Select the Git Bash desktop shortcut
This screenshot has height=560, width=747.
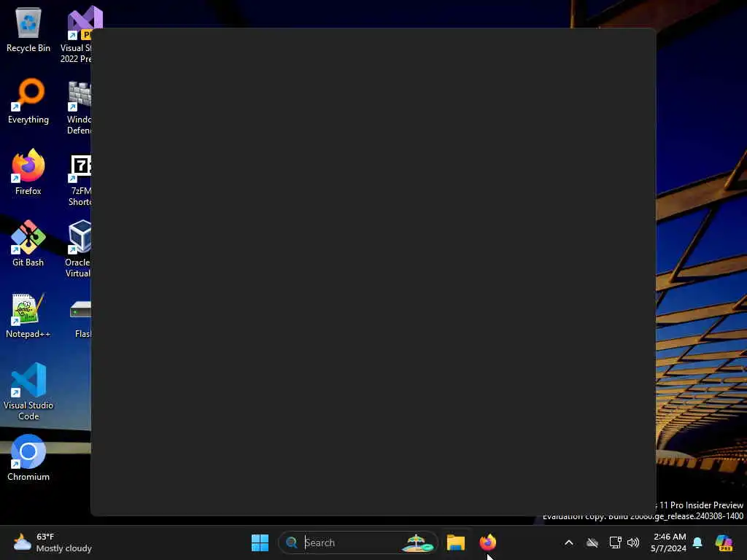(x=28, y=244)
